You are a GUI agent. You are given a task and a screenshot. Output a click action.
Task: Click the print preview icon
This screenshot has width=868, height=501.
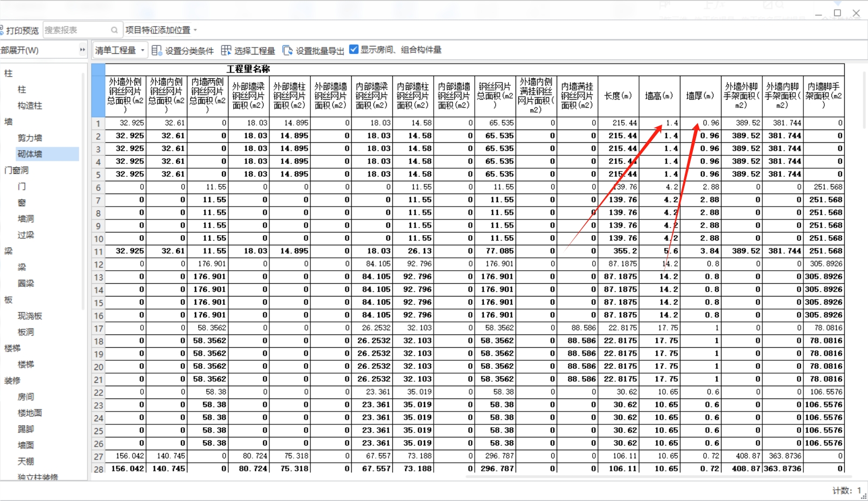point(2,30)
